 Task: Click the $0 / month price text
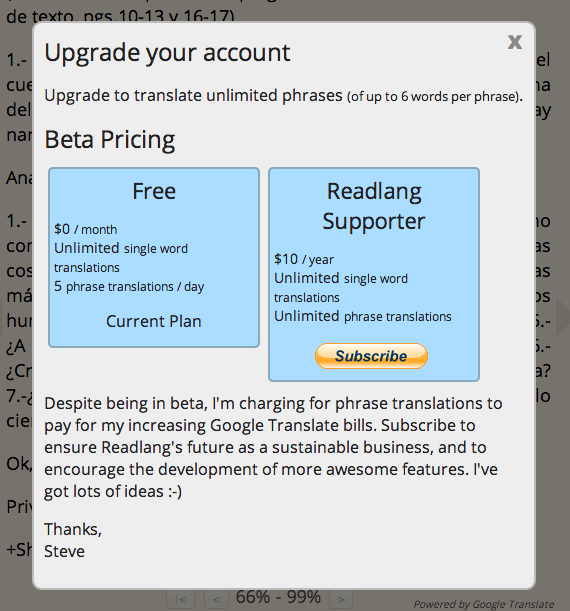point(85,229)
